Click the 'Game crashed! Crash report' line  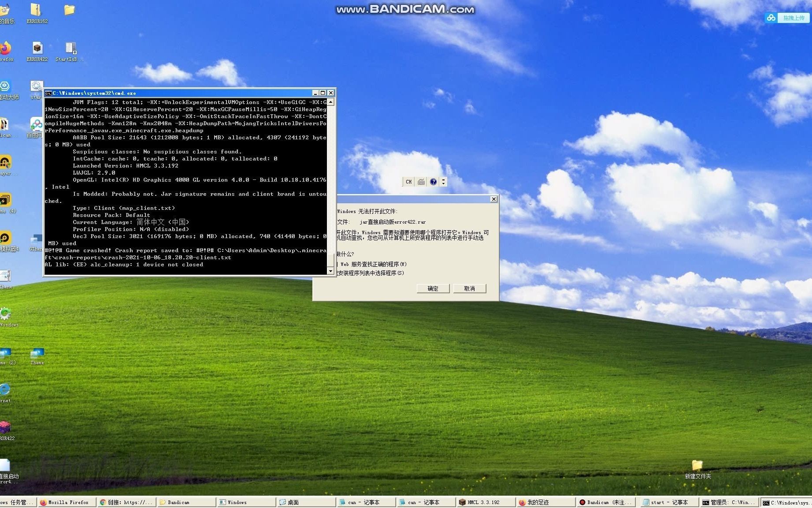pyautogui.click(x=185, y=254)
